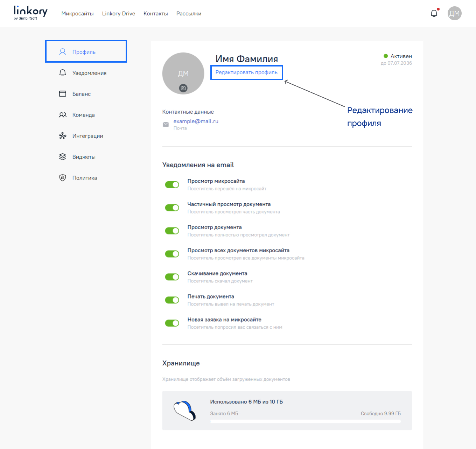476x449 pixels.
Task: Toggle document print notification switch
Action: tap(172, 300)
